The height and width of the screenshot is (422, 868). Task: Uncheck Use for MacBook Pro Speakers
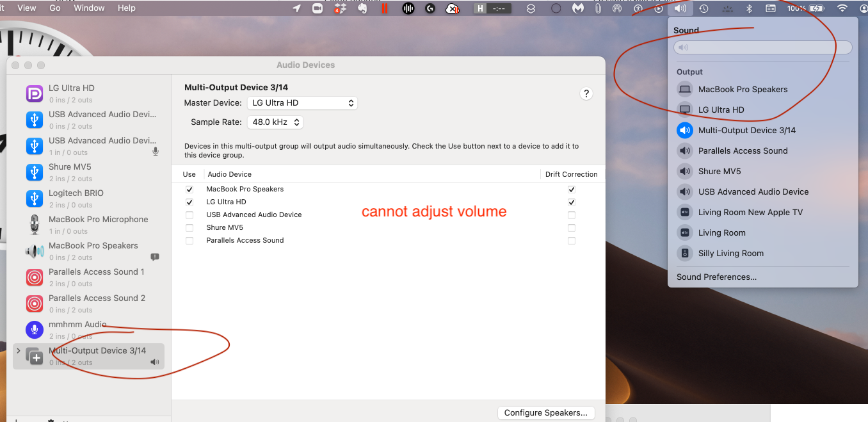pos(189,190)
